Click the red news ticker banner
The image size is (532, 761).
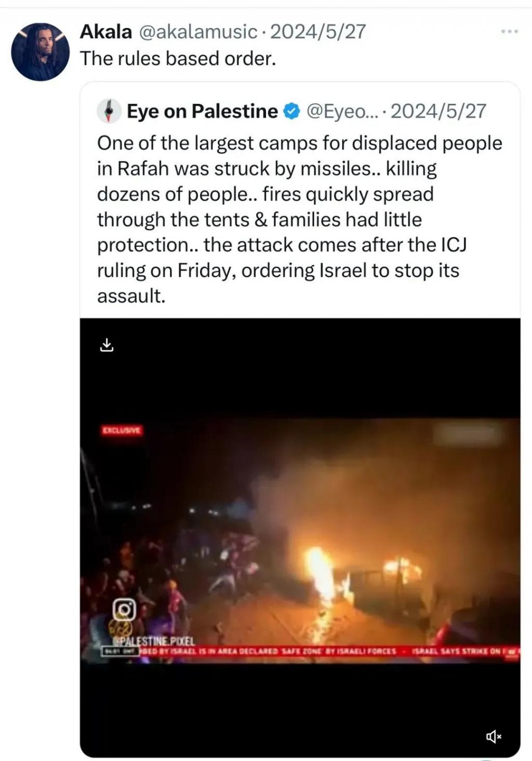tap(311, 651)
